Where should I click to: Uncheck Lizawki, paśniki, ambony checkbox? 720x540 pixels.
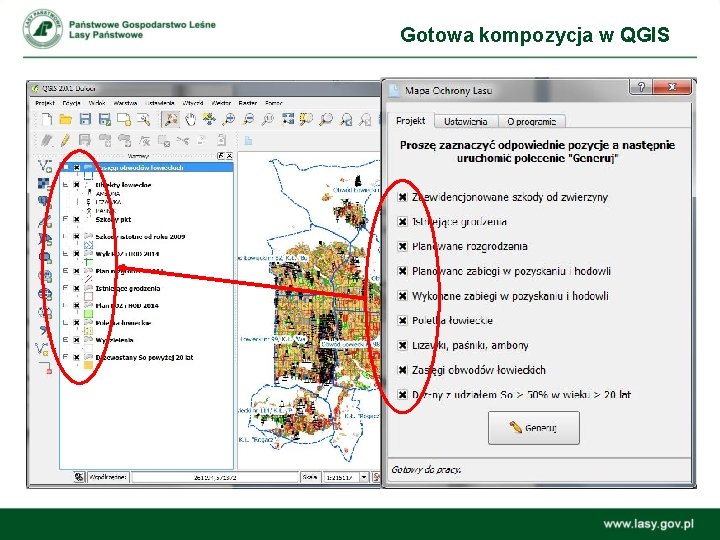coord(402,345)
